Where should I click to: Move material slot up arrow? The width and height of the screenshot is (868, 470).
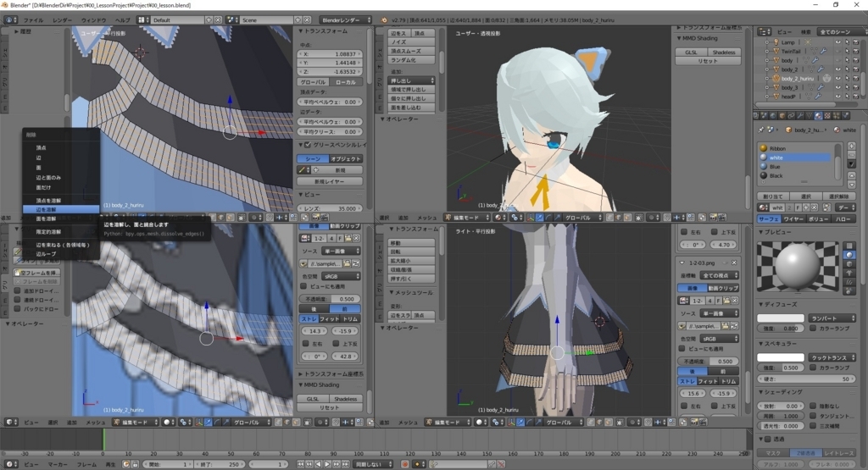(851, 176)
